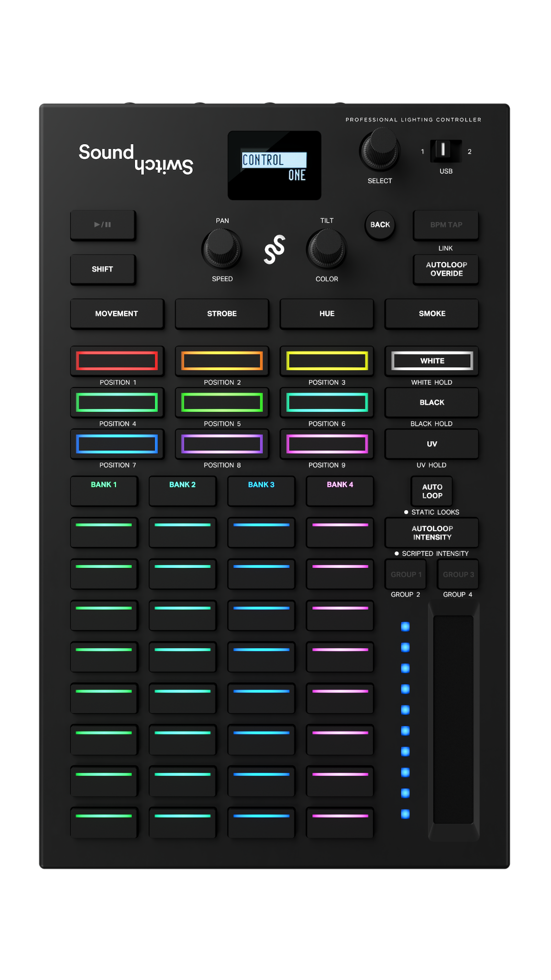Click the CONTROL ONE display screen
The width and height of the screenshot is (551, 980).
(274, 165)
